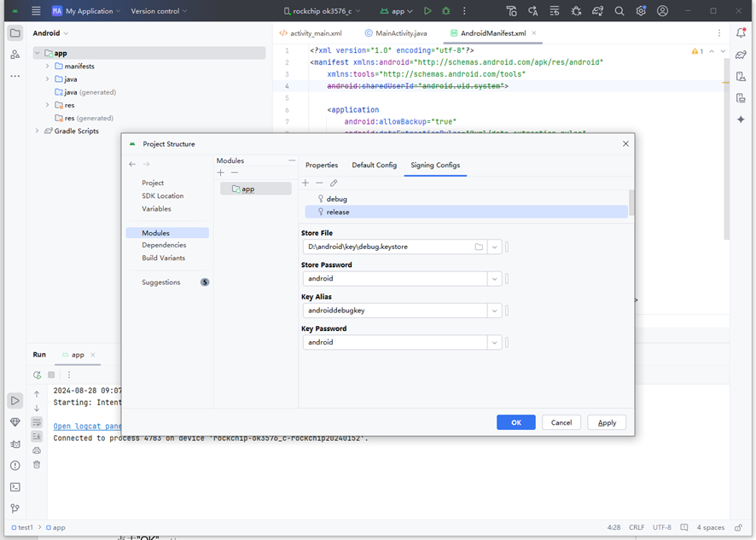Open the Version control menu

coord(159,10)
